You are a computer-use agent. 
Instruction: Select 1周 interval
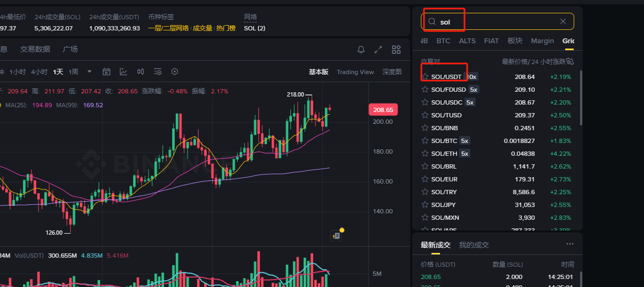(x=74, y=71)
